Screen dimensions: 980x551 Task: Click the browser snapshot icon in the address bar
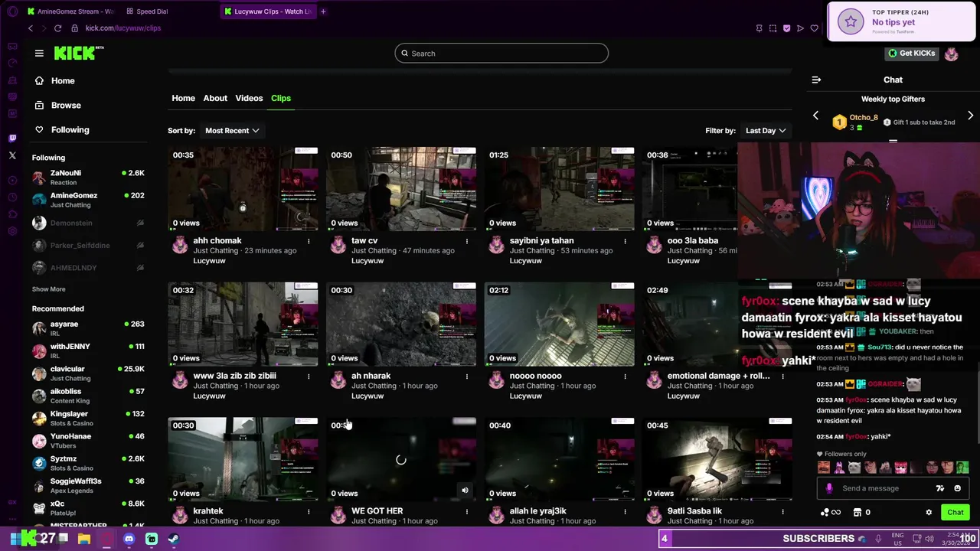773,28
